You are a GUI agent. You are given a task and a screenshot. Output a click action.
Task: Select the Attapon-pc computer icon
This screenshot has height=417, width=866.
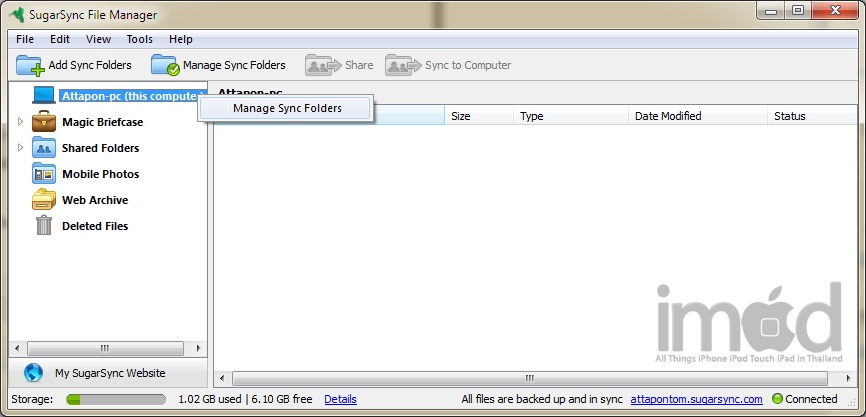coord(44,96)
